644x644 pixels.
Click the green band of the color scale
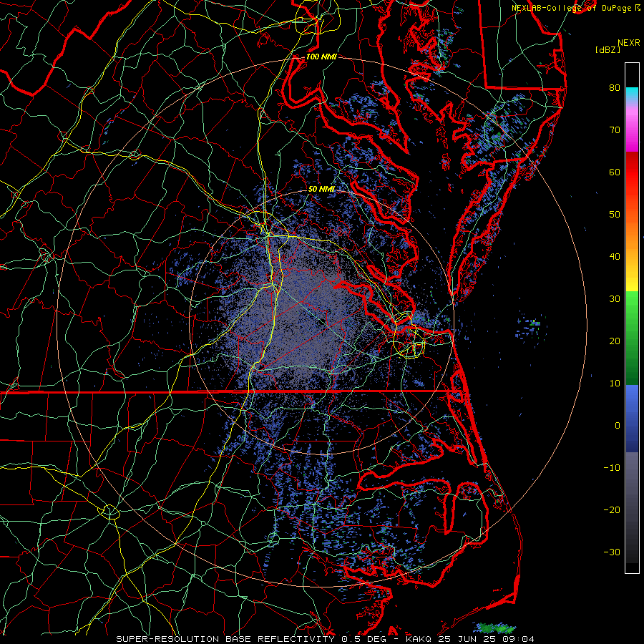pos(632,338)
